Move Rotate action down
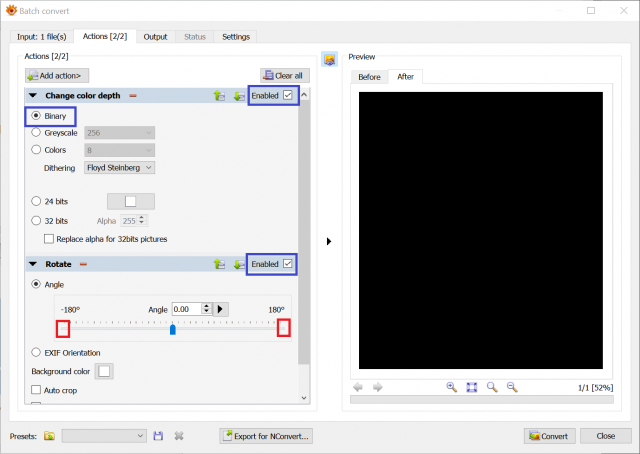The width and height of the screenshot is (640, 454). (239, 265)
